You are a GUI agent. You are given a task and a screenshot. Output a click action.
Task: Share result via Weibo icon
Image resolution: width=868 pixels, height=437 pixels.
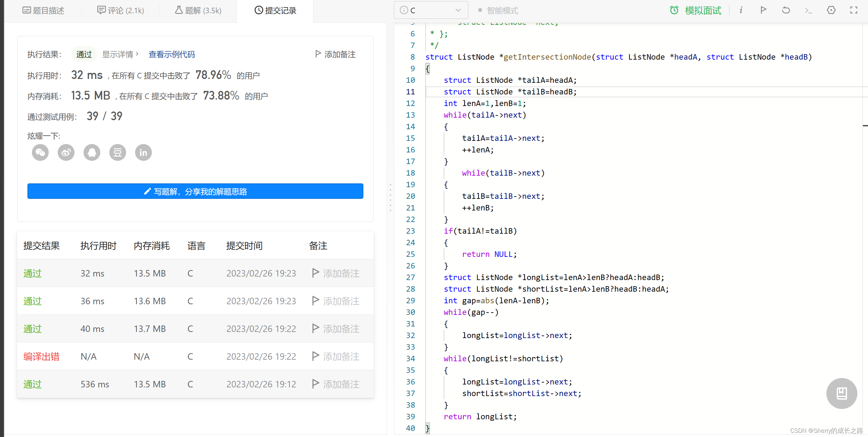click(x=66, y=152)
